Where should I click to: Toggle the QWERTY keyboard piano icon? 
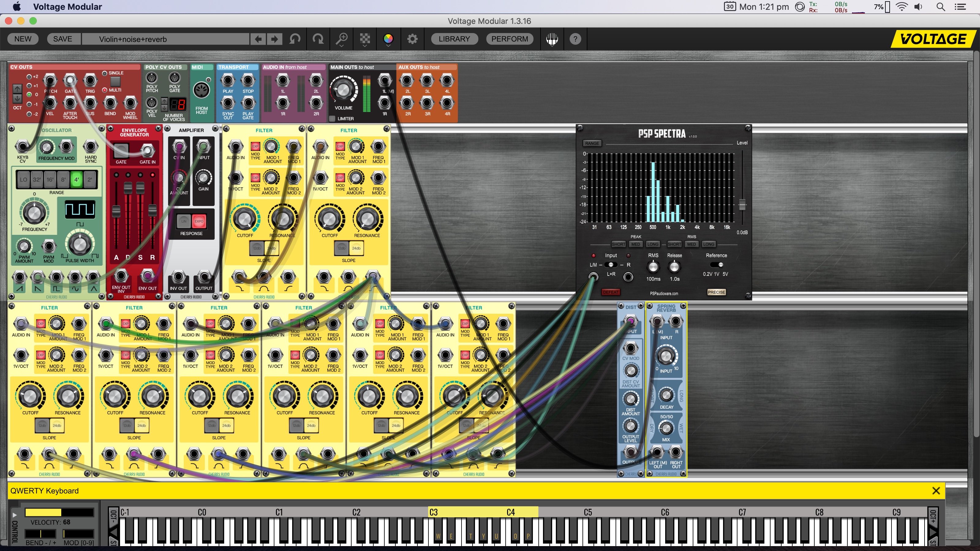[x=552, y=39]
